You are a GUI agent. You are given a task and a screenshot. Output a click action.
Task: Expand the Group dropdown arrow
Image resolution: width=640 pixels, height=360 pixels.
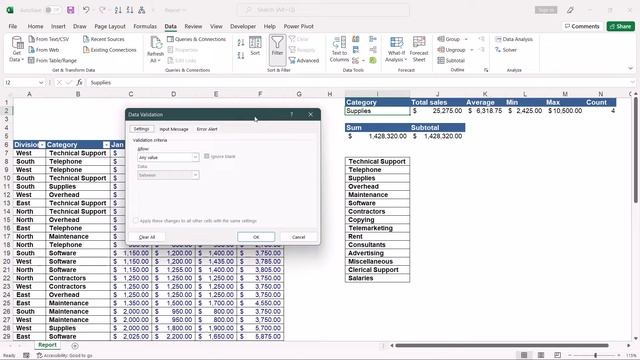click(466, 39)
